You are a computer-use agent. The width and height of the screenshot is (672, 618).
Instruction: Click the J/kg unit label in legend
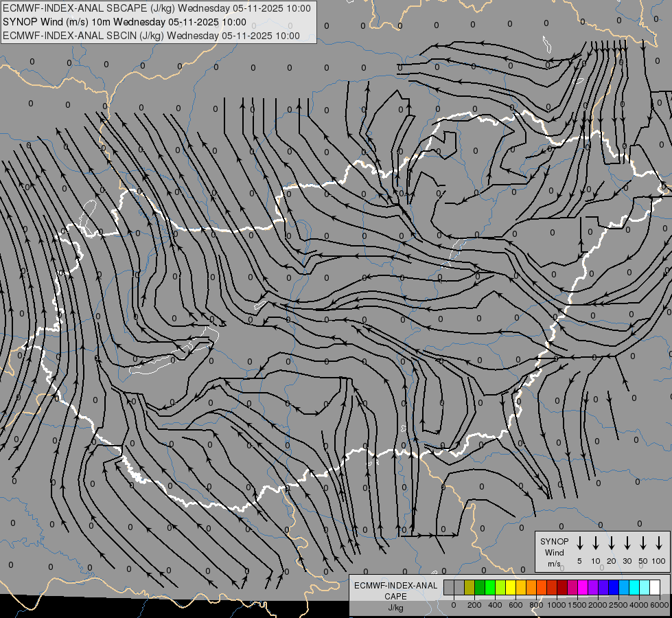(x=395, y=608)
